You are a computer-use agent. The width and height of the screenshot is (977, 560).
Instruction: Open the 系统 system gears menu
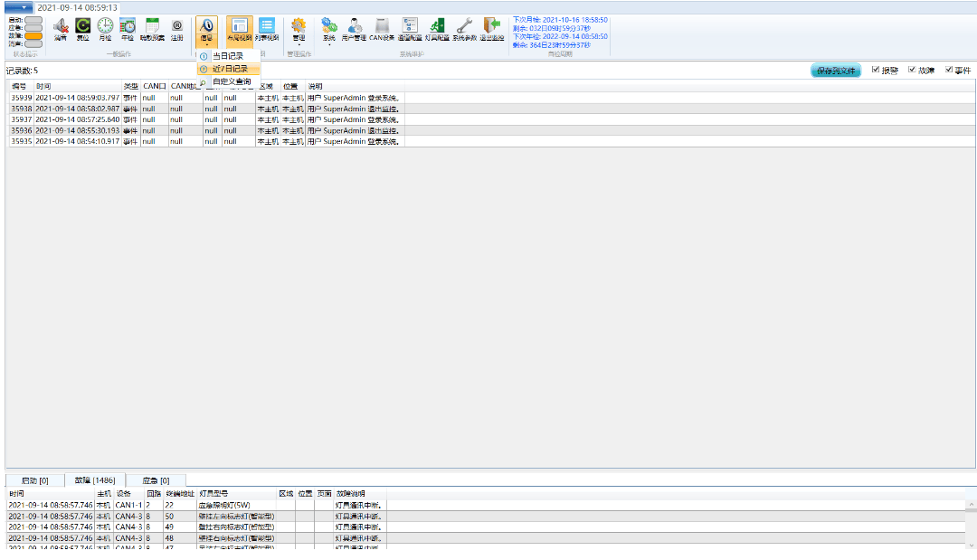(x=329, y=31)
